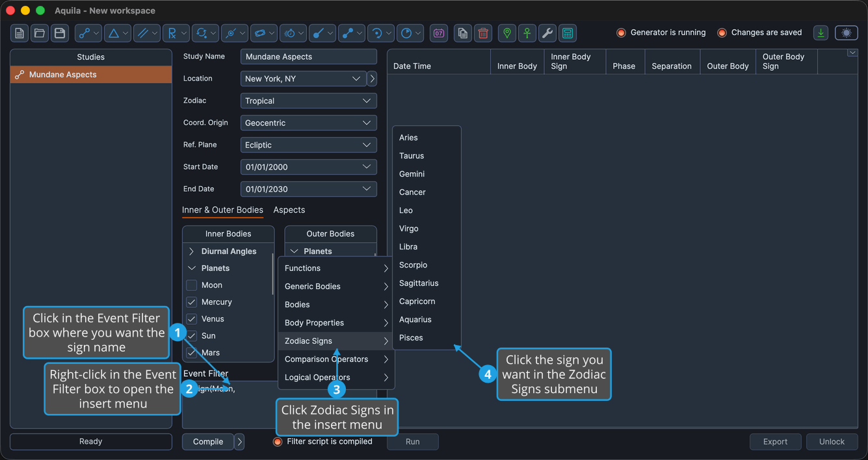
Task: Open the Location dropdown showing New York, NY
Action: pos(303,79)
